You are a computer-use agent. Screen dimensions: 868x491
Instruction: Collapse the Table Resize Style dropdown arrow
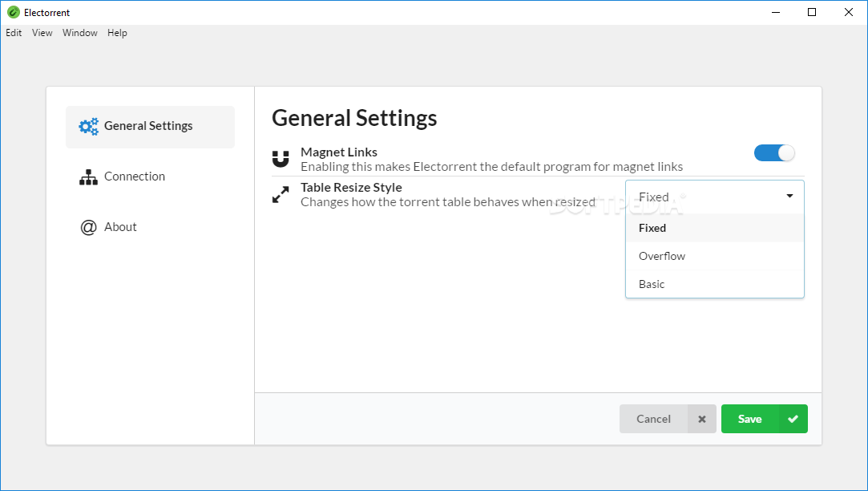790,197
